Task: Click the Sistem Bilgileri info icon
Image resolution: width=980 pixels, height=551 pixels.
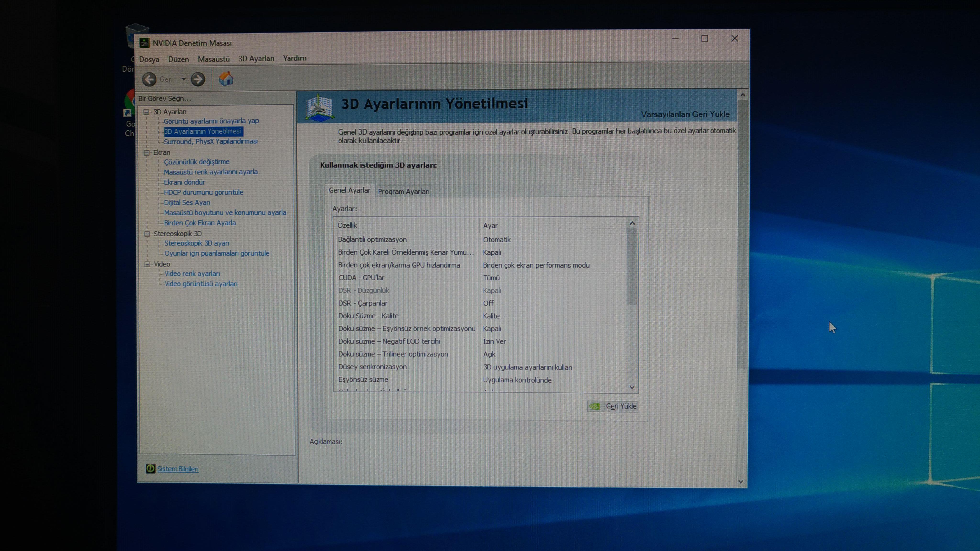Action: pos(150,468)
